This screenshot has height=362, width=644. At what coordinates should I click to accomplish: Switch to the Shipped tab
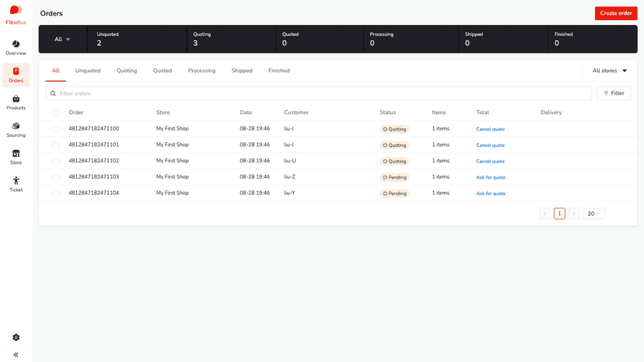[242, 71]
